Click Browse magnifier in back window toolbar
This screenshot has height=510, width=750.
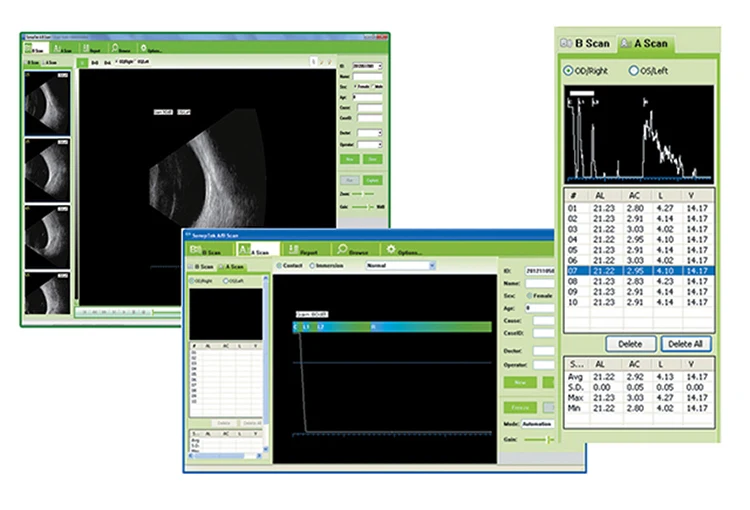pos(117,47)
